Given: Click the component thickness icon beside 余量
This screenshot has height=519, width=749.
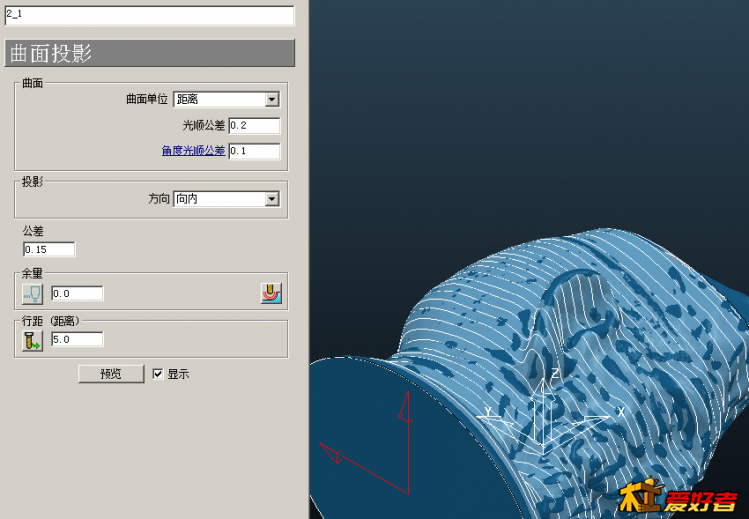Looking at the screenshot, I should (271, 293).
